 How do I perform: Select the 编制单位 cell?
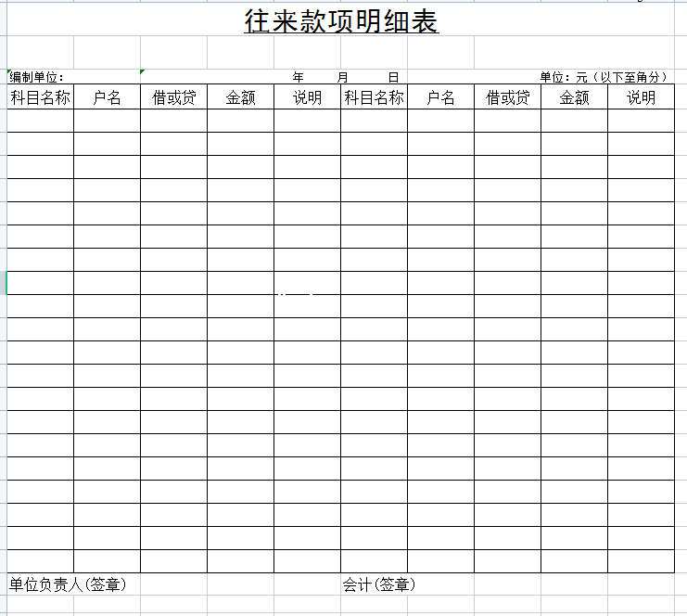(37, 77)
